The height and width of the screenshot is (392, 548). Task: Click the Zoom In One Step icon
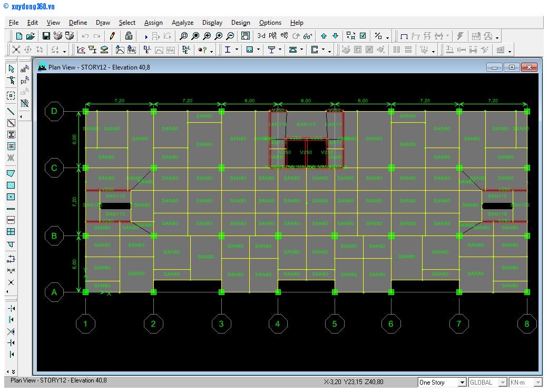click(219, 36)
